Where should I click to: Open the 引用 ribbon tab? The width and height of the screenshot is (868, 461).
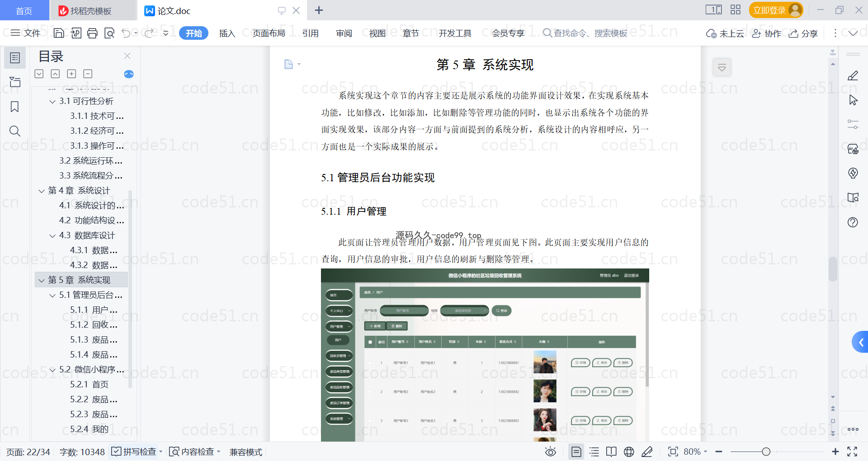point(311,33)
